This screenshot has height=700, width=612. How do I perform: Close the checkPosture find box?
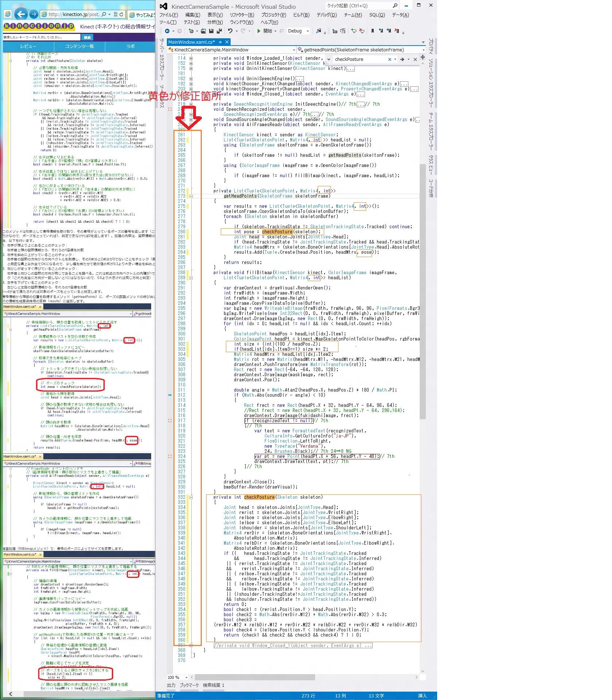(x=415, y=59)
